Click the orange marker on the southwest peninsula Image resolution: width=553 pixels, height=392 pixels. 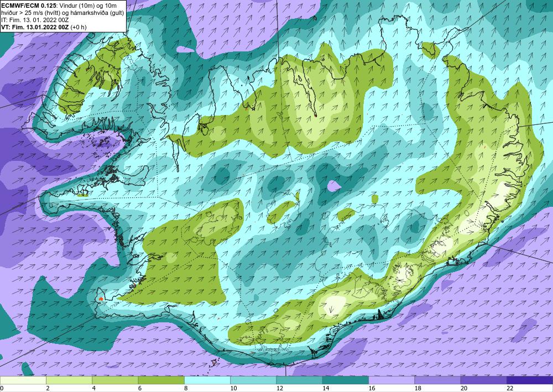pyautogui.click(x=101, y=299)
